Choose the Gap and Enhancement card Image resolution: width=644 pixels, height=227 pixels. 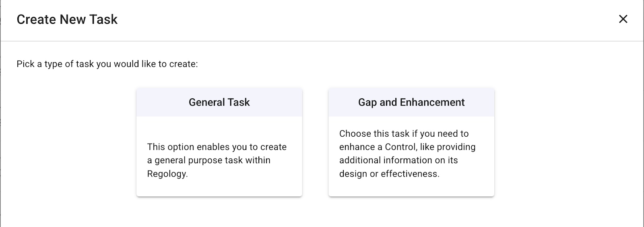pos(411,142)
